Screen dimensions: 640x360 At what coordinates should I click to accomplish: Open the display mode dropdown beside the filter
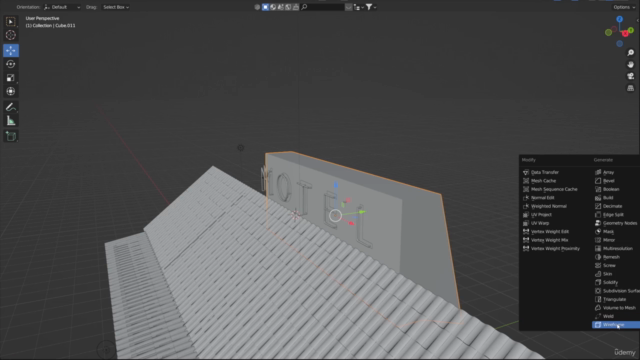tap(359, 7)
